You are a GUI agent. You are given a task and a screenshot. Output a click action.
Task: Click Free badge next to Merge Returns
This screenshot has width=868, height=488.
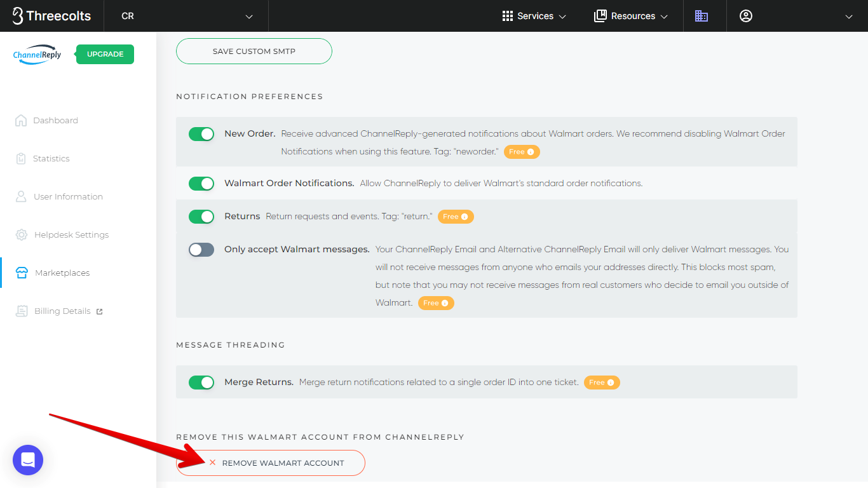[x=602, y=383]
